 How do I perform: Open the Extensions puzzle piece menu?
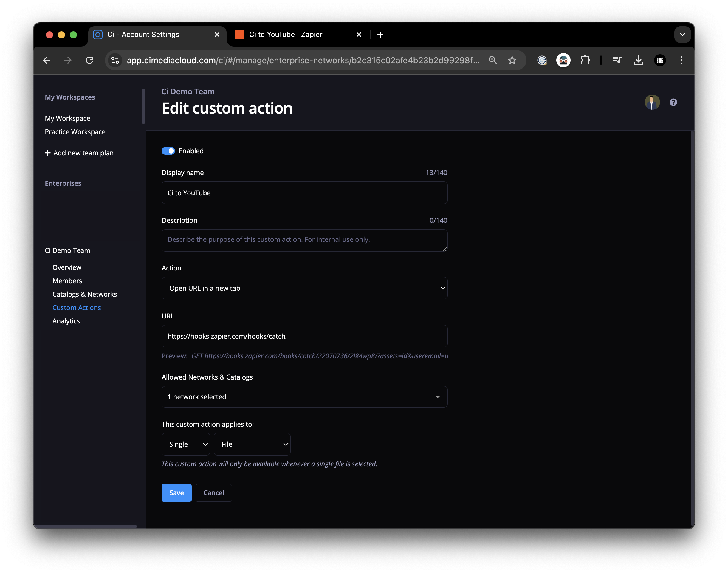click(585, 61)
